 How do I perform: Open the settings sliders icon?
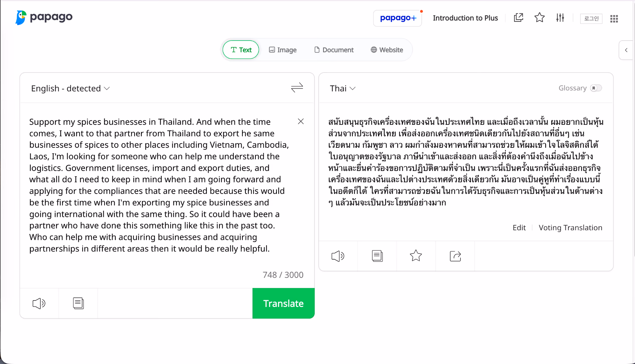click(x=560, y=18)
